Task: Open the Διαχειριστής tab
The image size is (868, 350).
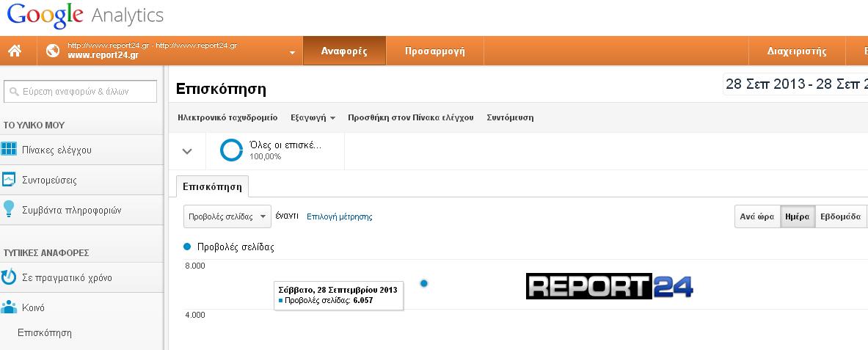Action: click(x=797, y=51)
